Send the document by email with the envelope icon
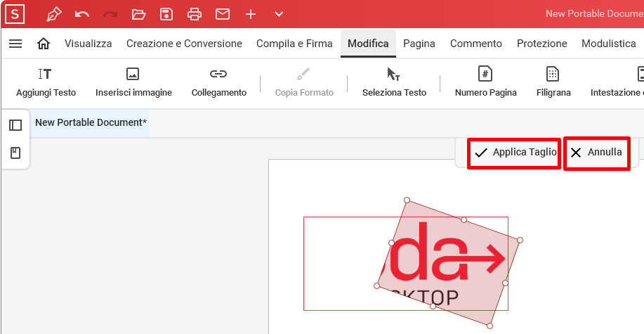The image size is (644, 334). pos(223,14)
